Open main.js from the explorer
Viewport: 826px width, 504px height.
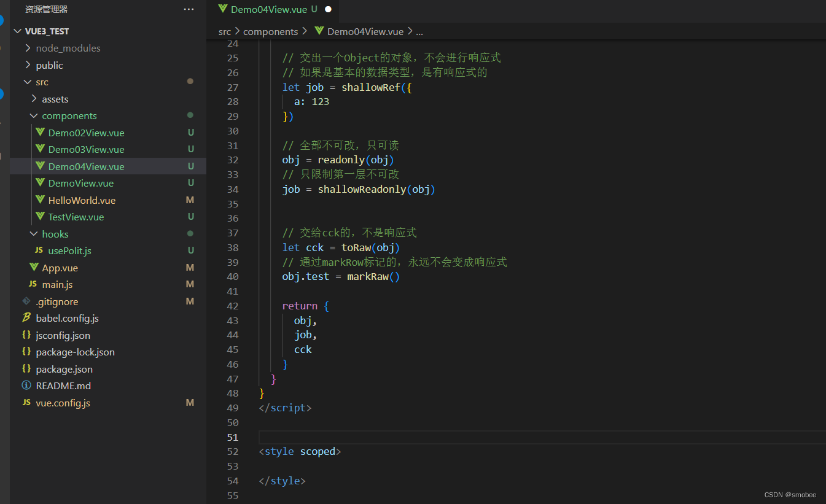(x=57, y=284)
